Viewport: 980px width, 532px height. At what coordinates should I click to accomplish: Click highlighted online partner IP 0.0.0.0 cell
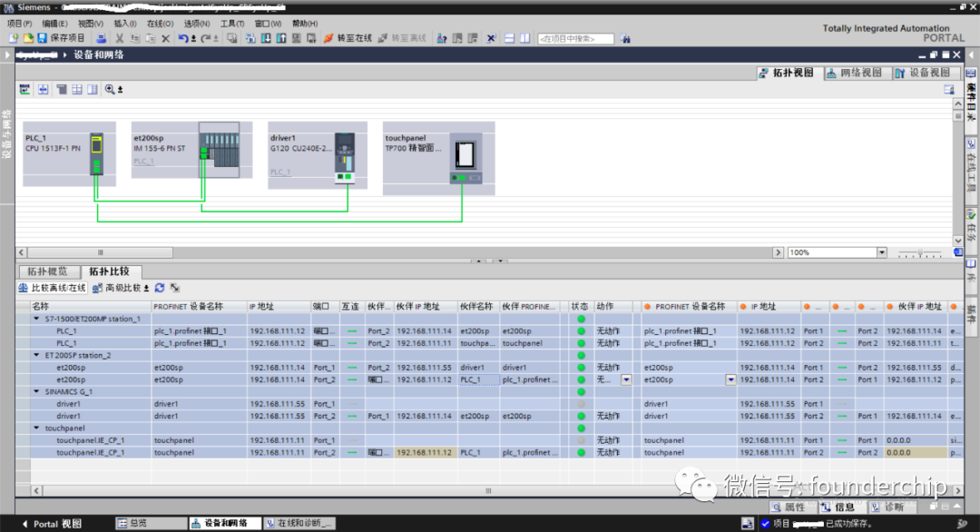[x=915, y=453]
